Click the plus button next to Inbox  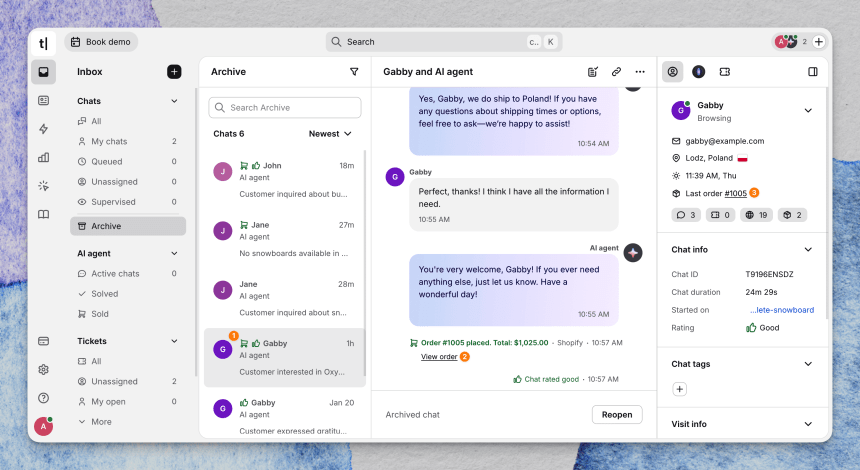[174, 72]
